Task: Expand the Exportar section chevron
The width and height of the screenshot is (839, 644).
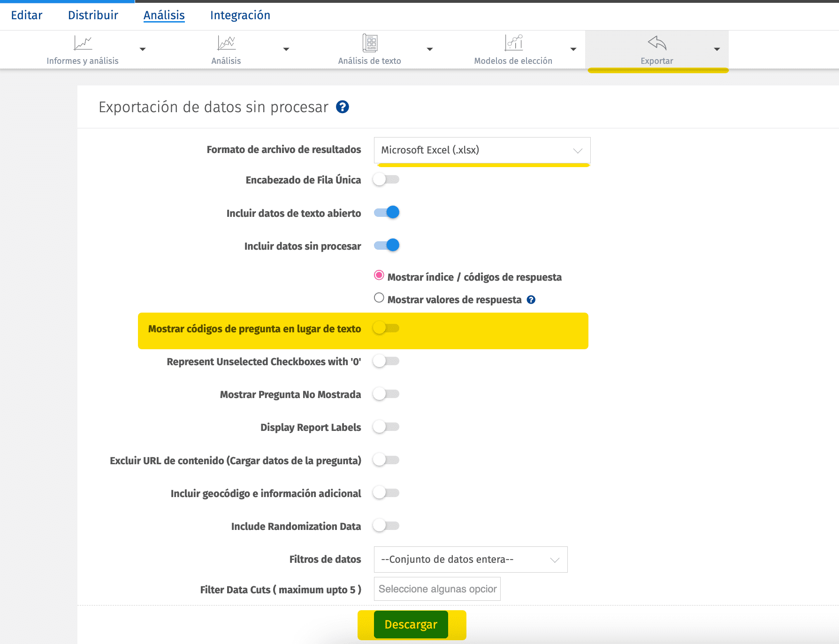Action: (716, 48)
